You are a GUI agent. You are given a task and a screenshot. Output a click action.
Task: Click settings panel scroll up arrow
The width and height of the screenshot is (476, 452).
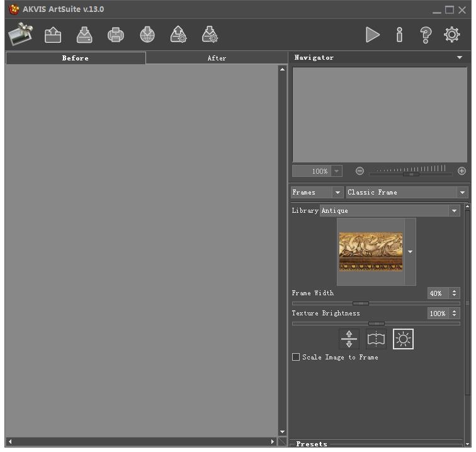467,206
